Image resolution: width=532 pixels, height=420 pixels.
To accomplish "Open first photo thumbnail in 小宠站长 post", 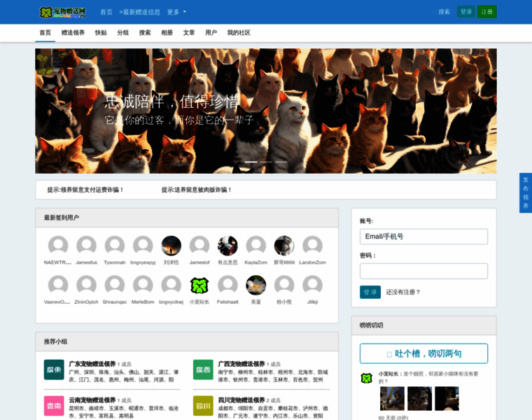I will coord(392,398).
